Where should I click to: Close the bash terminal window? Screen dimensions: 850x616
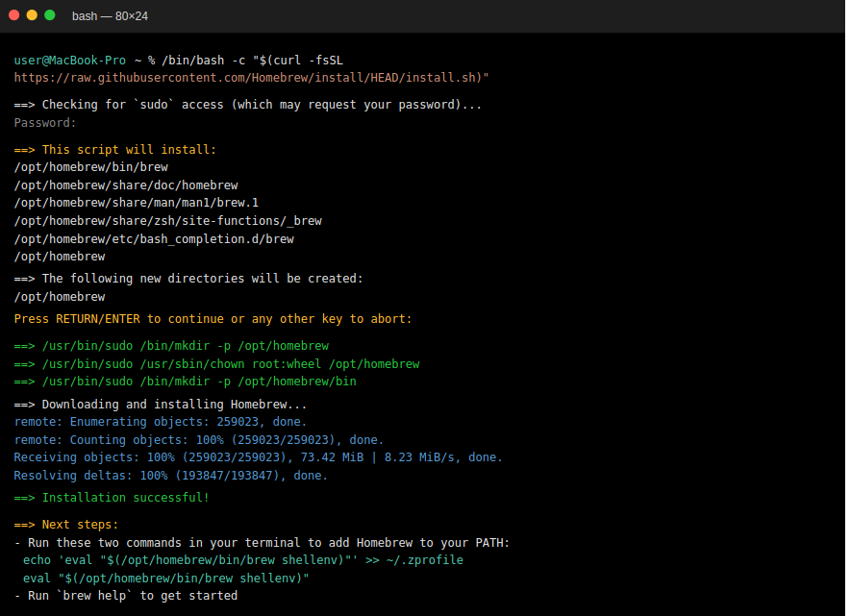[x=14, y=15]
